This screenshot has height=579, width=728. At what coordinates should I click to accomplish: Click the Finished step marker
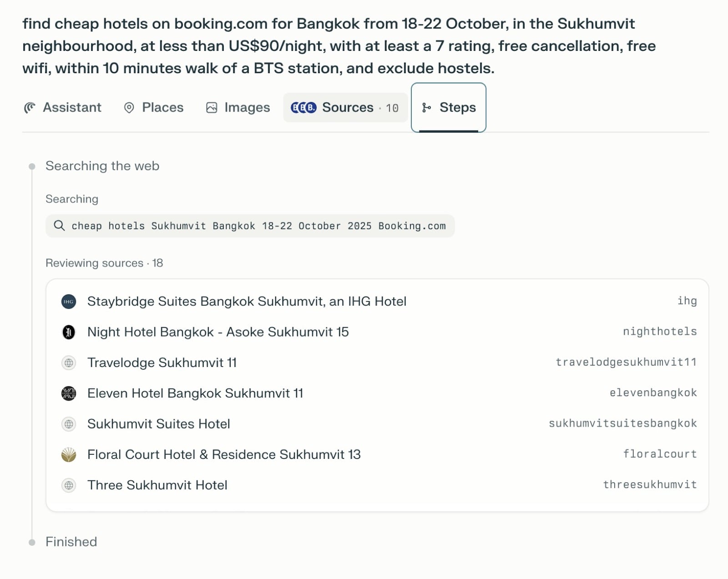click(32, 542)
